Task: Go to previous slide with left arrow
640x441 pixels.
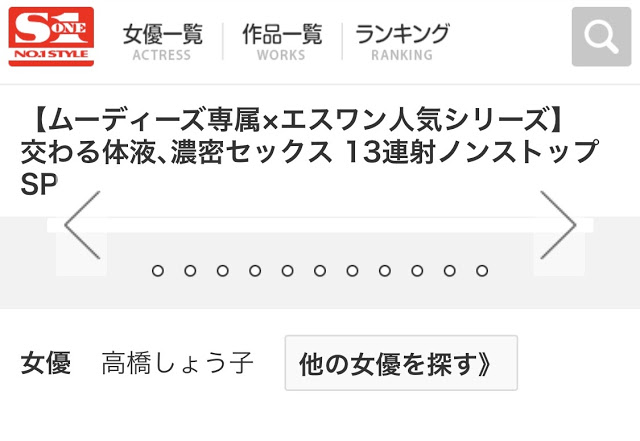Action: (x=82, y=226)
